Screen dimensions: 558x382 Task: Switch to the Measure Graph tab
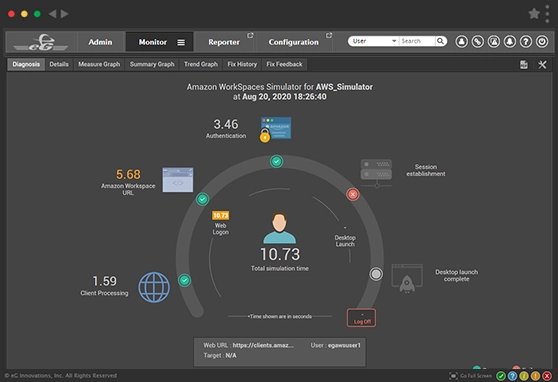(99, 64)
